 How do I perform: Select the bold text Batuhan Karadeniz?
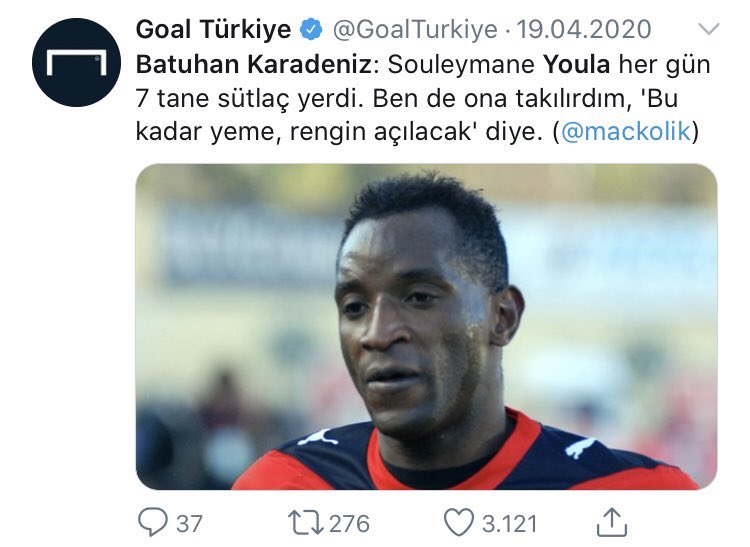click(x=254, y=65)
